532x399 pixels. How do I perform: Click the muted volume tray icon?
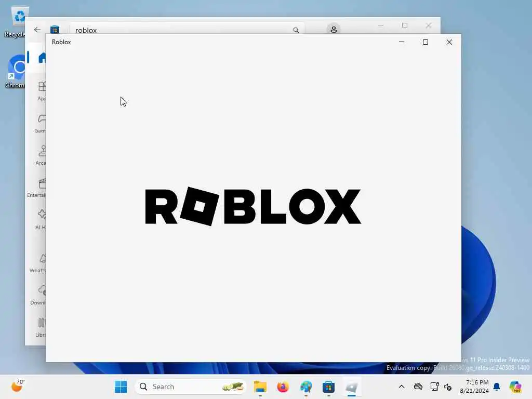pyautogui.click(x=447, y=387)
